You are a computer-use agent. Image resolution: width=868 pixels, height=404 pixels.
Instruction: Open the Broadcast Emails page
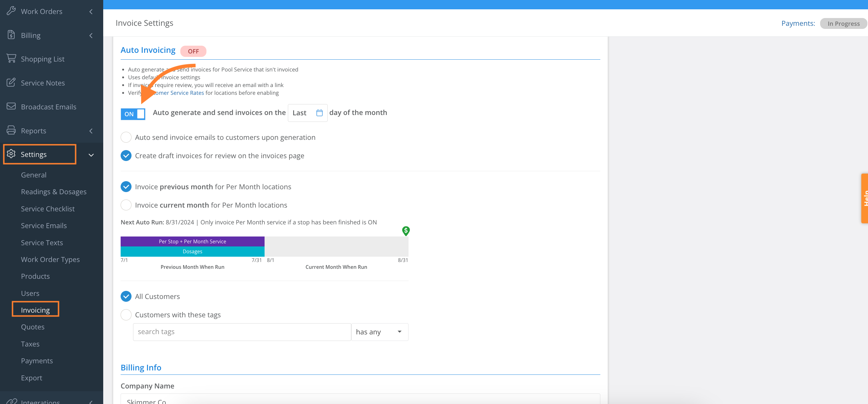tap(48, 107)
